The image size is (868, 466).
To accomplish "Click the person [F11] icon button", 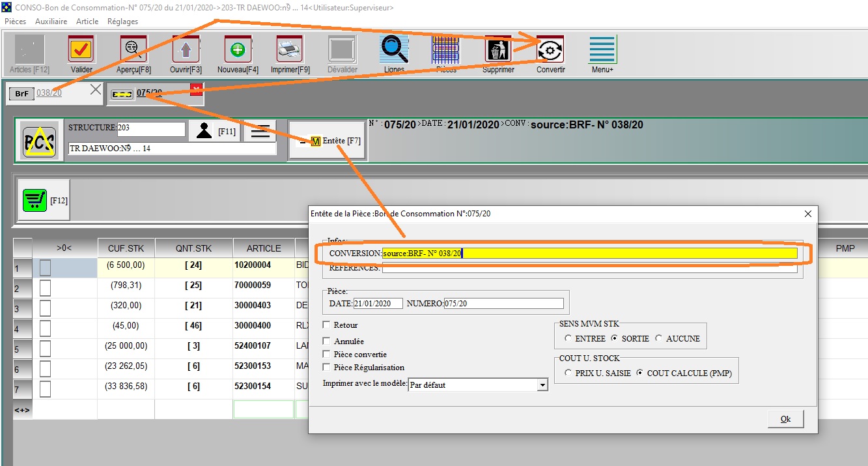I will coord(214,131).
